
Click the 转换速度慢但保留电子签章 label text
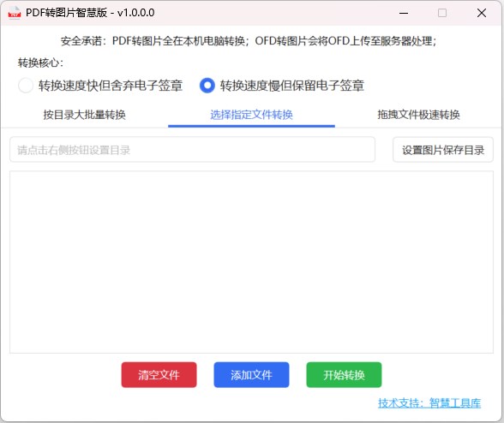click(x=292, y=86)
